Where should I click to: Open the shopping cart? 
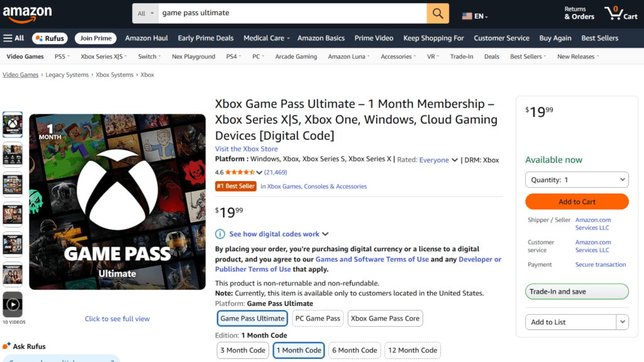click(x=621, y=13)
